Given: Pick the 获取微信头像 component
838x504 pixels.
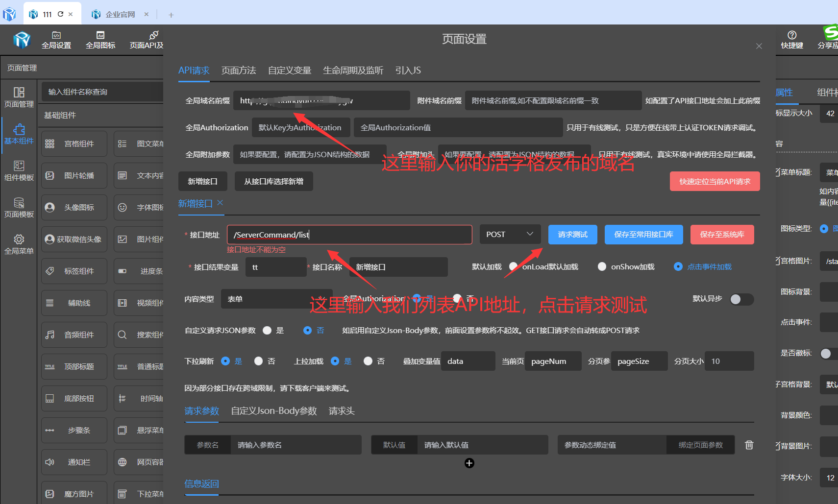Looking at the screenshot, I should coord(74,239).
